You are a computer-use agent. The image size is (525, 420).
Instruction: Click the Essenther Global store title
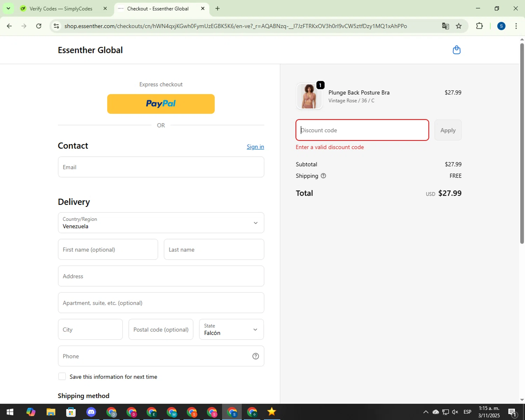click(x=90, y=50)
